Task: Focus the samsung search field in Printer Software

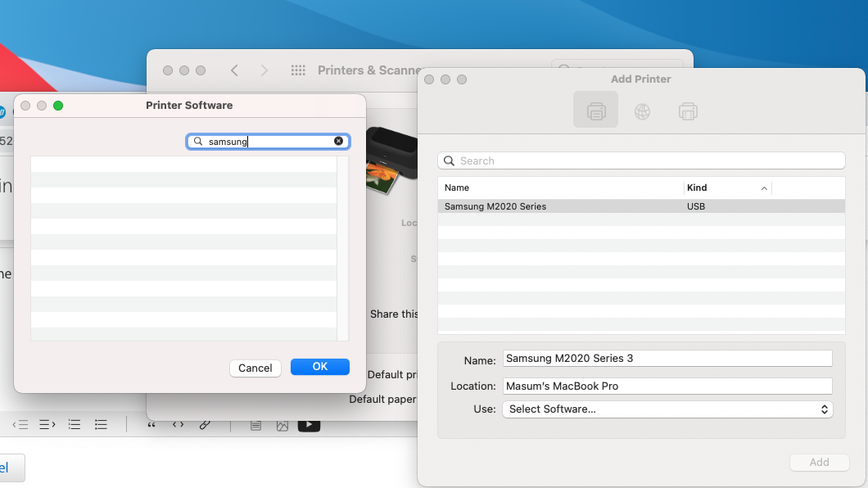Action: (x=268, y=142)
